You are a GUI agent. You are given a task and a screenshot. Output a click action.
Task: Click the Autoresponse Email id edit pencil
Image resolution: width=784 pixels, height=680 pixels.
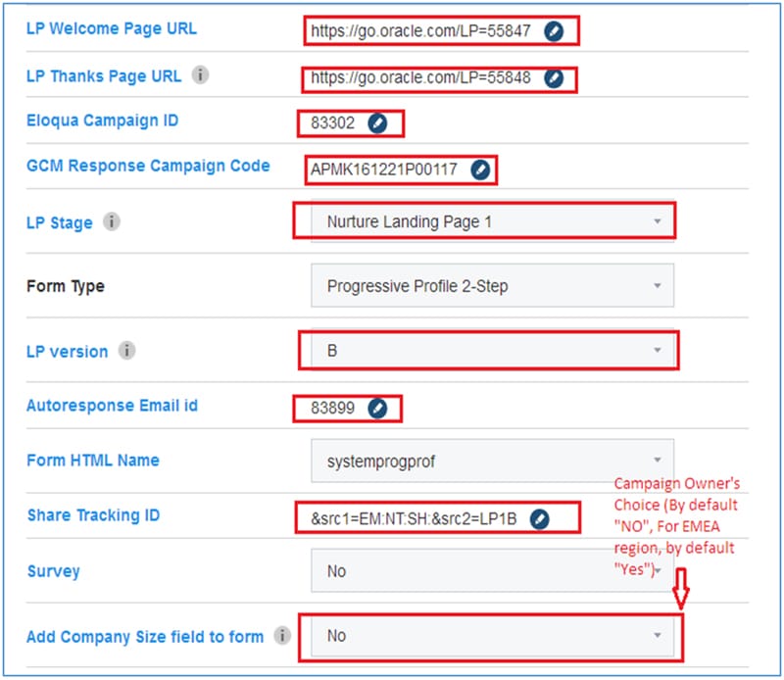(x=377, y=408)
